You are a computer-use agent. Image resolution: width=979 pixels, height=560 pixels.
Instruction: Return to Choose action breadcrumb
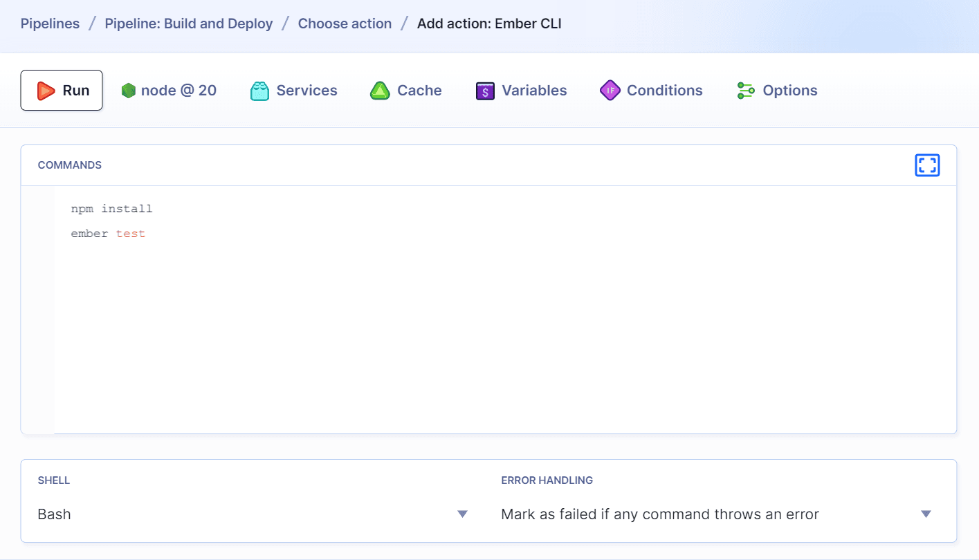point(345,24)
